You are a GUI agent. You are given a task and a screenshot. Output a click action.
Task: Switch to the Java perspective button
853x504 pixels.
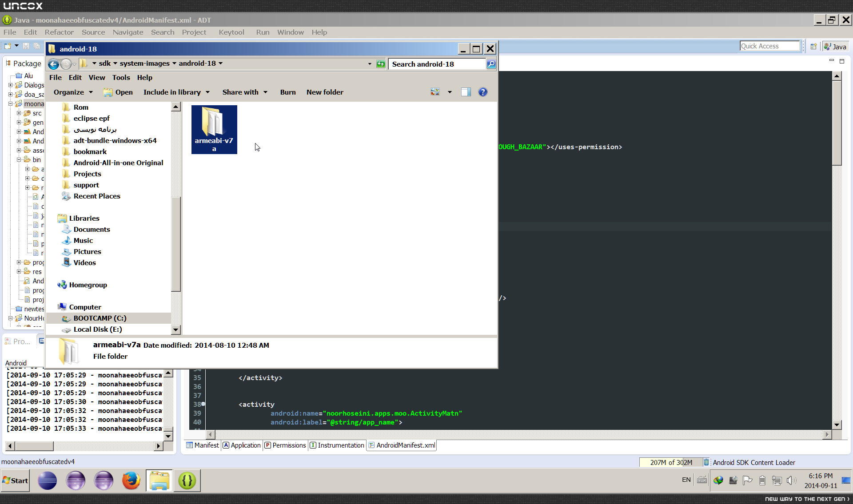click(x=835, y=47)
